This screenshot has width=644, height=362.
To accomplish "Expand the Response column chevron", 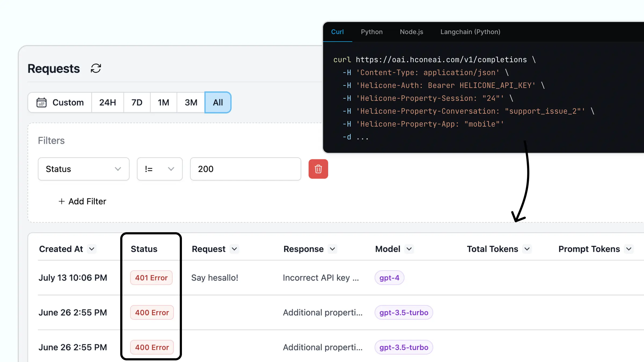I will [332, 249].
